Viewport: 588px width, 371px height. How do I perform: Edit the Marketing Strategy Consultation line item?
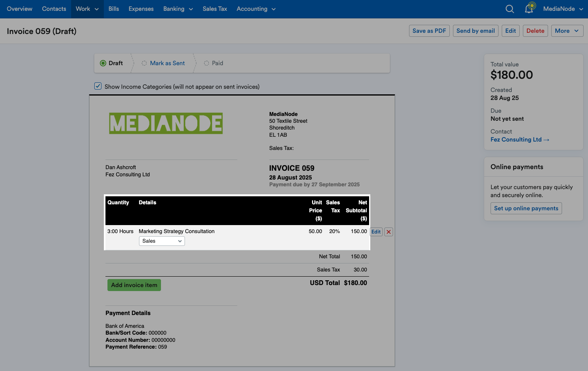click(376, 232)
